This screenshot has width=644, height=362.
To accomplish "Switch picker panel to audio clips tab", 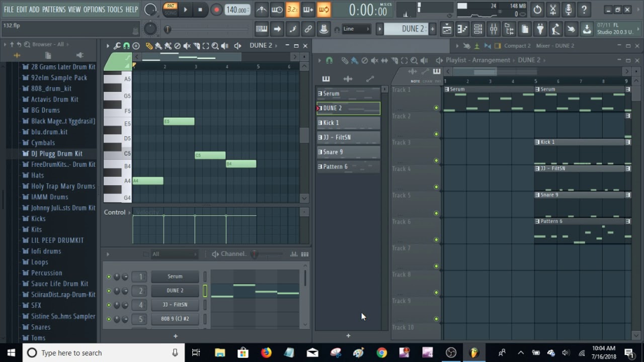I will [348, 79].
